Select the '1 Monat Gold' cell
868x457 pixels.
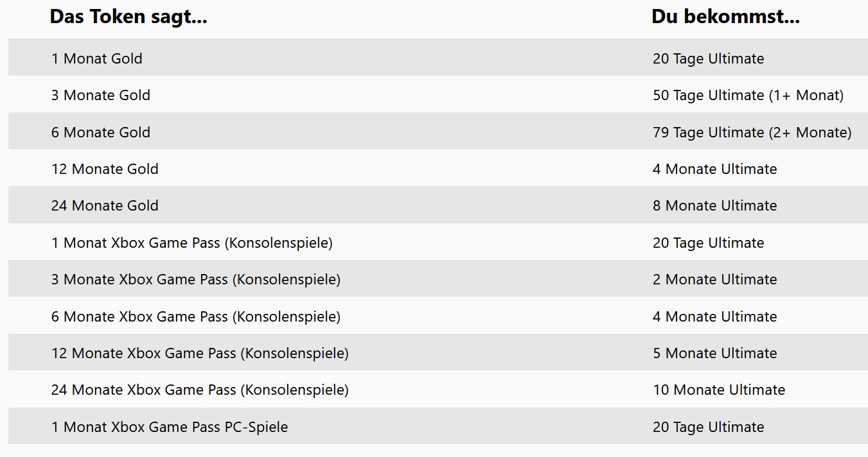click(97, 58)
